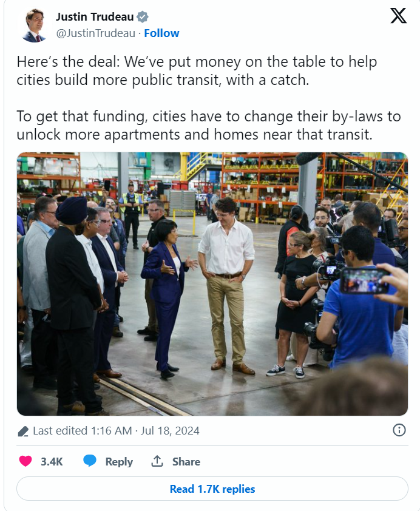
Task: Open the Jul 18, 2024 date link
Action: click(x=170, y=431)
